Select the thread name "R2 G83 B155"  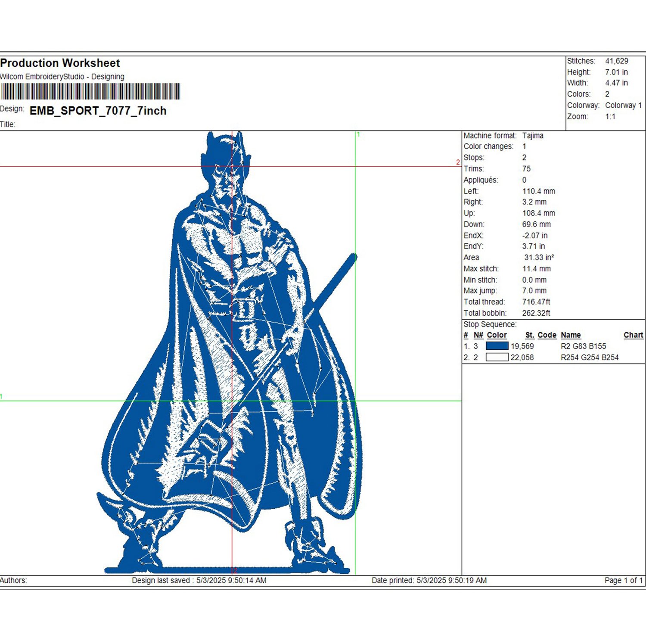click(x=583, y=346)
